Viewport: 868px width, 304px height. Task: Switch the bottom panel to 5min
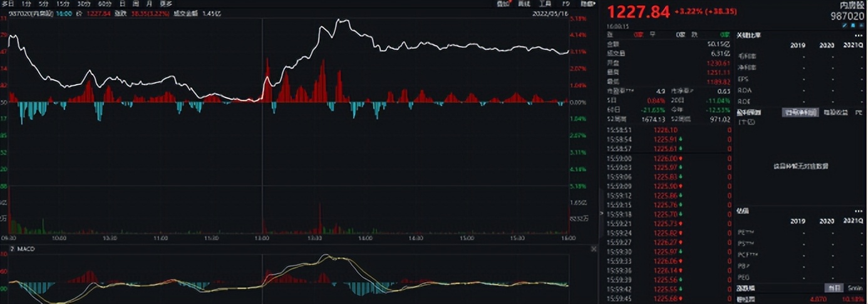[854, 288]
